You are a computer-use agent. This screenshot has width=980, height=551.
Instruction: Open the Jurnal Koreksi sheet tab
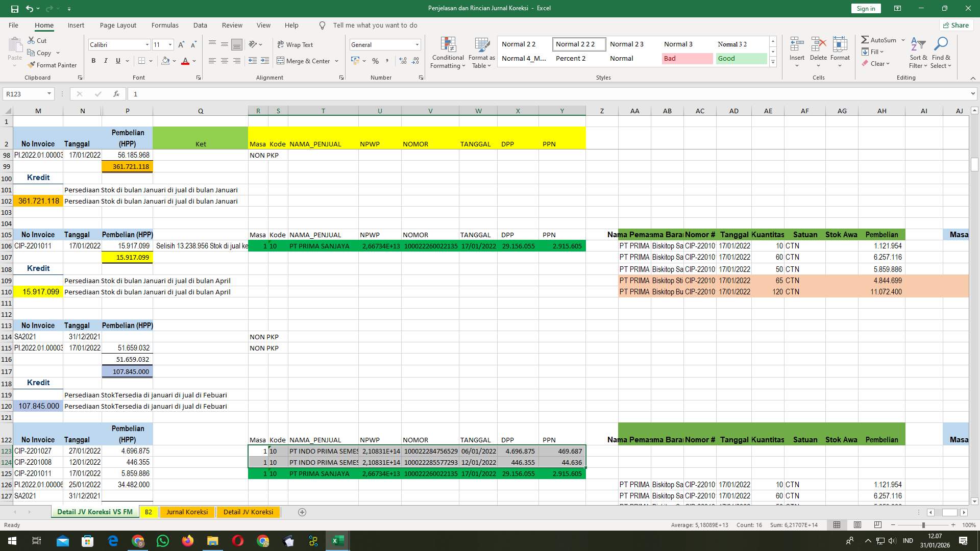click(x=187, y=512)
